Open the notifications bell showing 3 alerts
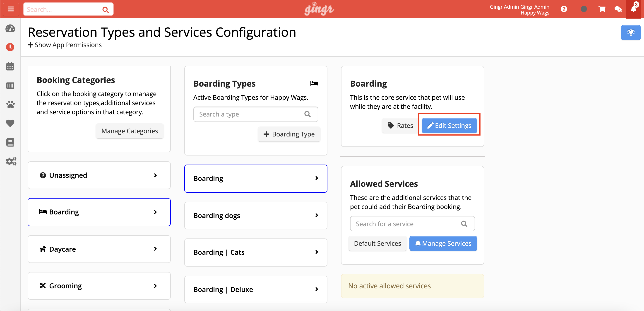The width and height of the screenshot is (644, 311). 633,9
